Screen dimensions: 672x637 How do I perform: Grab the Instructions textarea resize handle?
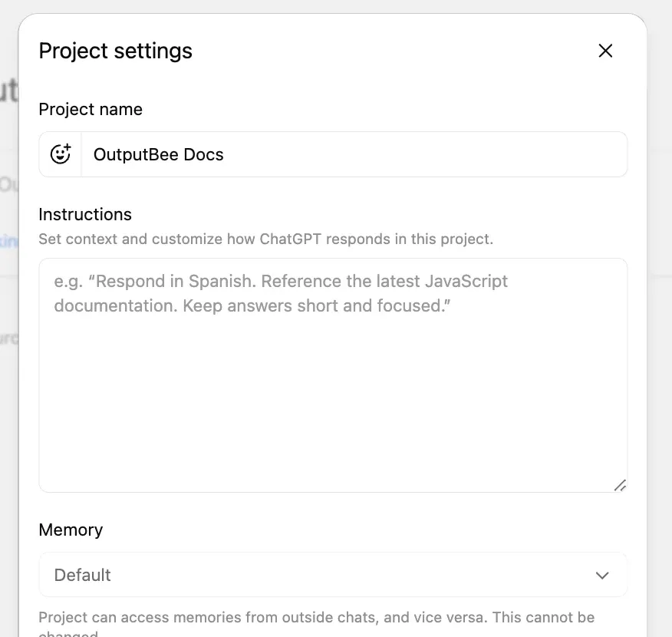[x=620, y=485]
